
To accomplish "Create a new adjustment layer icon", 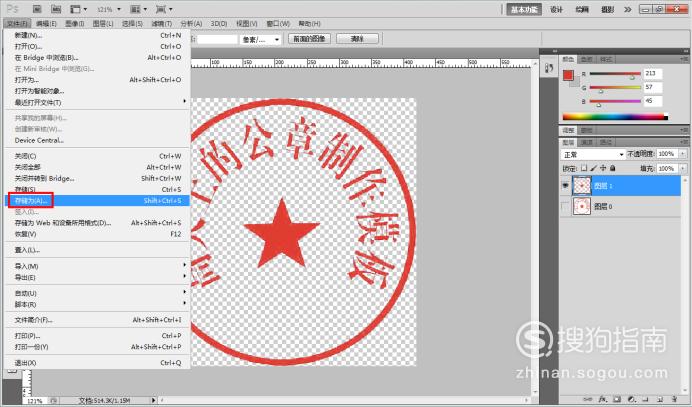I will [632, 399].
